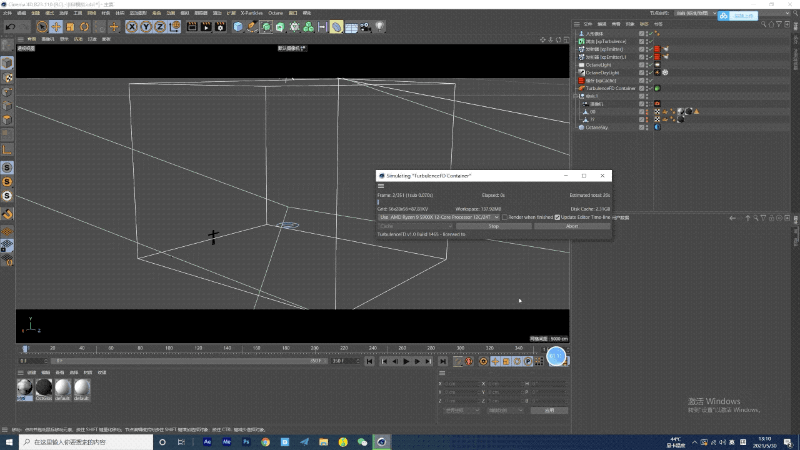Toggle TurbulenceFD Container enabled checkmark
Viewport: 800px width, 450px height.
(x=651, y=88)
